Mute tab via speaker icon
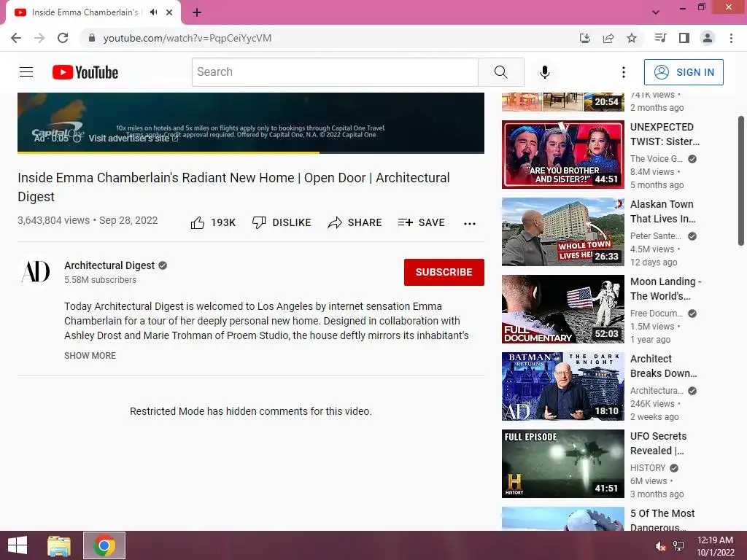The image size is (747, 560). tap(153, 12)
